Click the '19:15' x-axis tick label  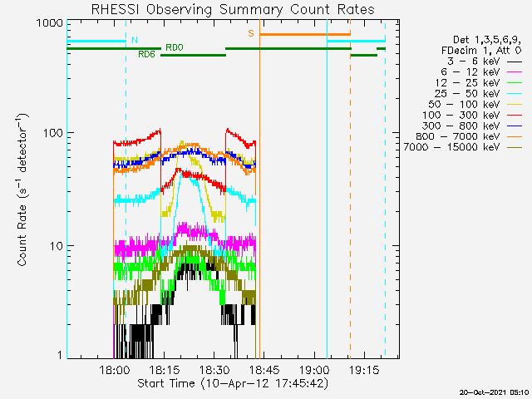(364, 370)
